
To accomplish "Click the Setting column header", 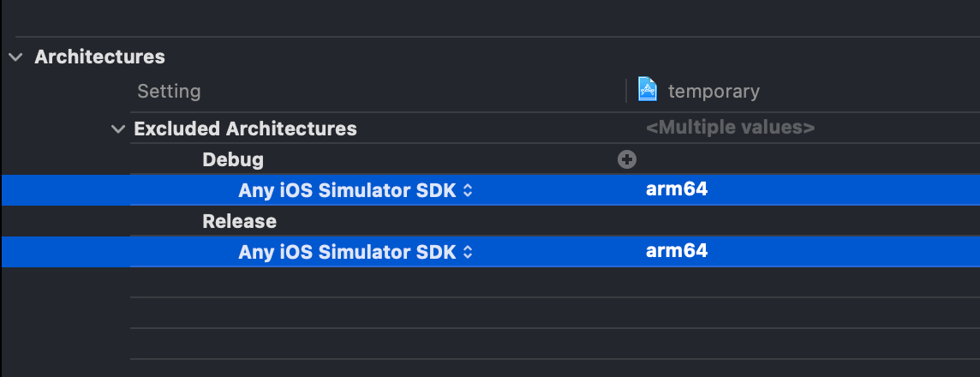I will 169,91.
